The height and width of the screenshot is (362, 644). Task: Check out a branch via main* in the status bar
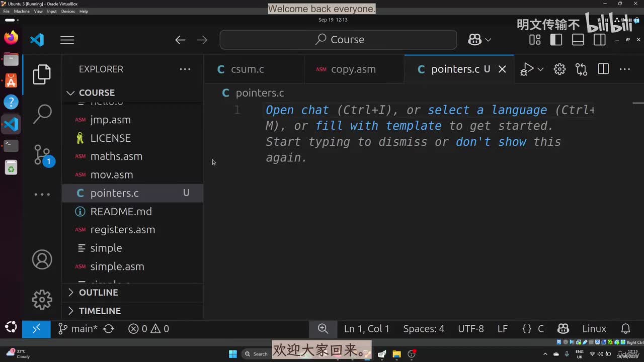click(78, 329)
